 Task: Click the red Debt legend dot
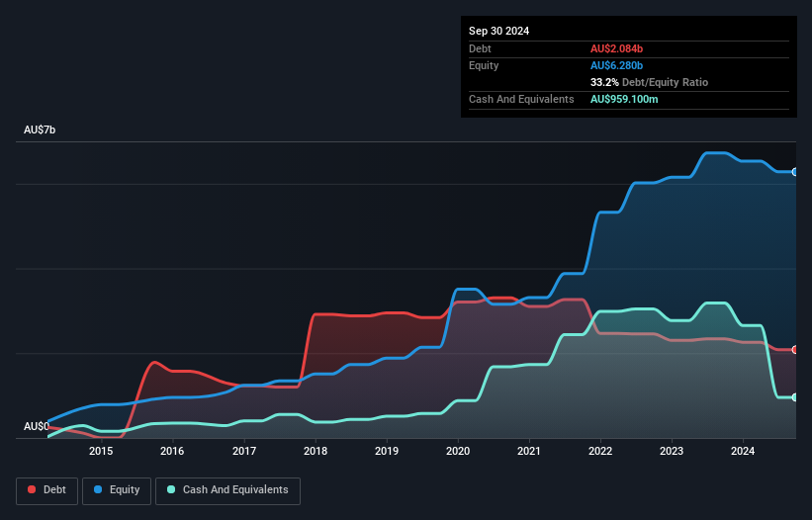tap(32, 489)
